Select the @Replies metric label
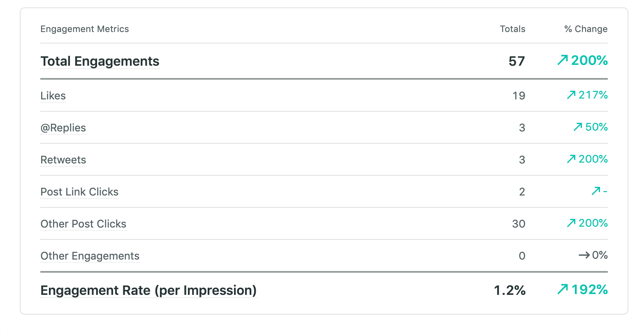The height and width of the screenshot is (331, 644). tap(63, 128)
